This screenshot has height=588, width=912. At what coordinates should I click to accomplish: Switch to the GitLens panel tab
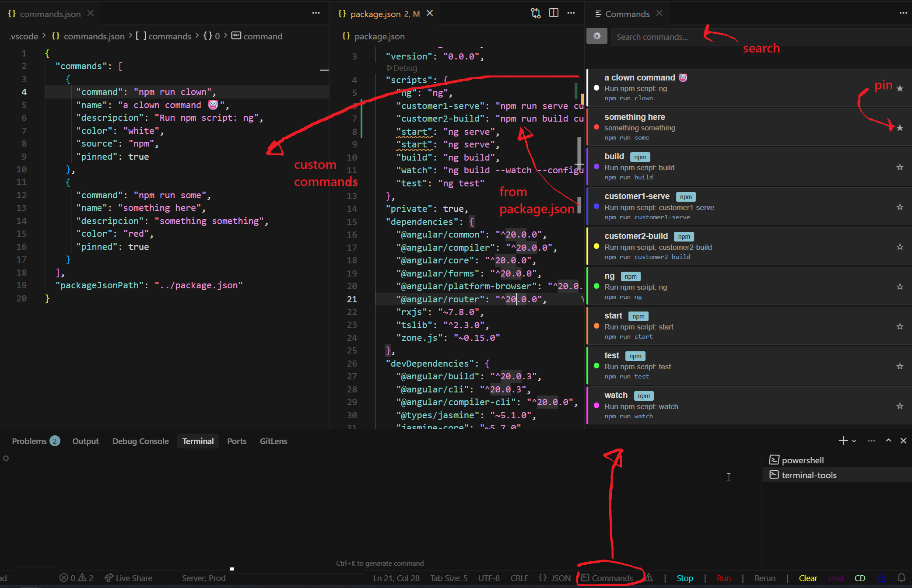click(273, 441)
